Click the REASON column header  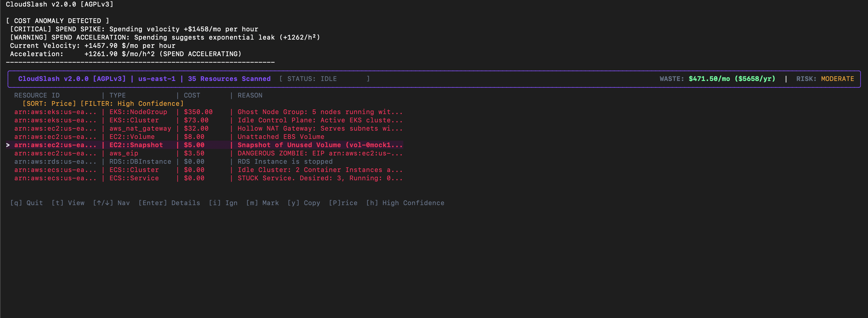pyautogui.click(x=250, y=95)
